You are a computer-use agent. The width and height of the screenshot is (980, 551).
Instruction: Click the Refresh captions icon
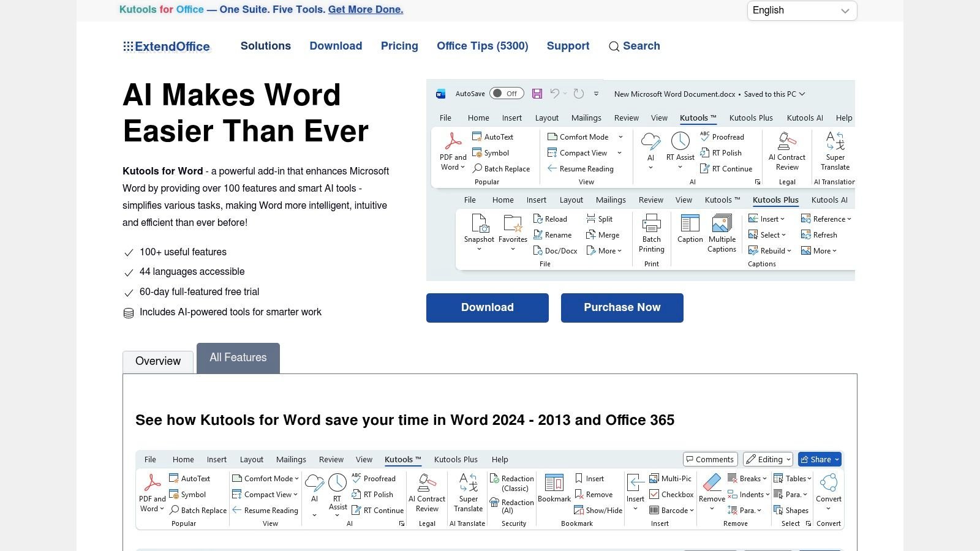point(806,234)
